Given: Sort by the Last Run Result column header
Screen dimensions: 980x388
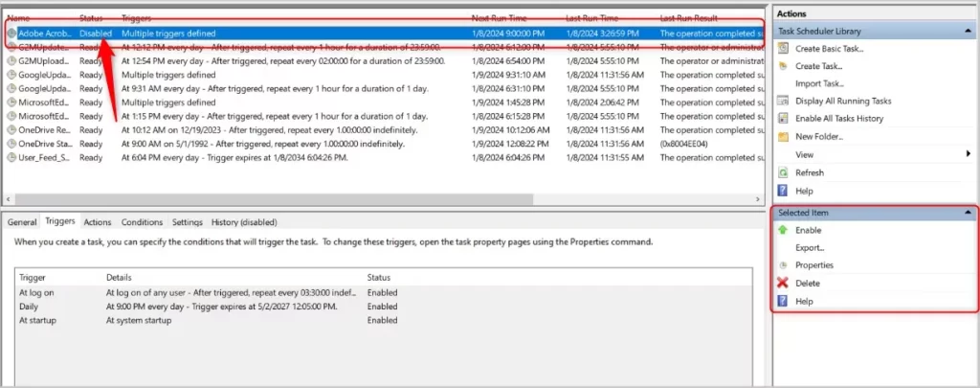Looking at the screenshot, I should (688, 19).
